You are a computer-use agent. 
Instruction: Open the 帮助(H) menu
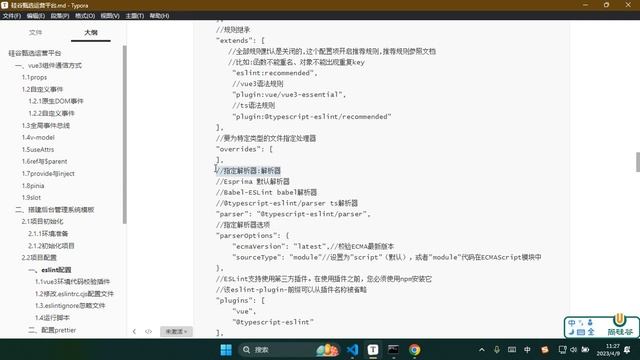click(x=159, y=16)
